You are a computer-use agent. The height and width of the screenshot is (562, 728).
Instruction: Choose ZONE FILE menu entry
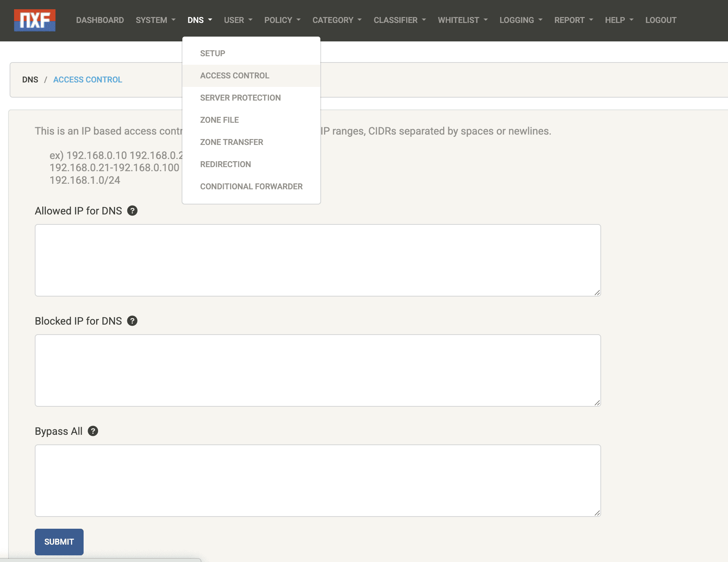click(219, 120)
